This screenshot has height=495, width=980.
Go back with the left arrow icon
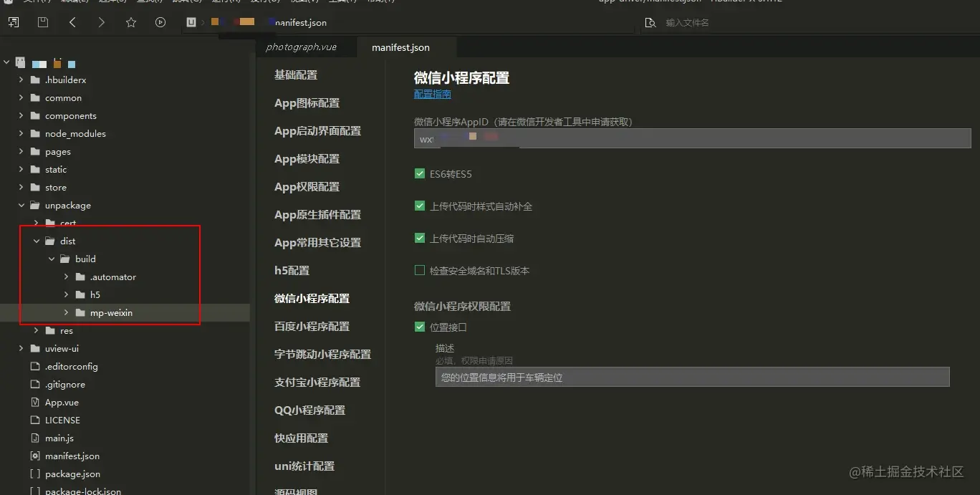click(x=72, y=22)
